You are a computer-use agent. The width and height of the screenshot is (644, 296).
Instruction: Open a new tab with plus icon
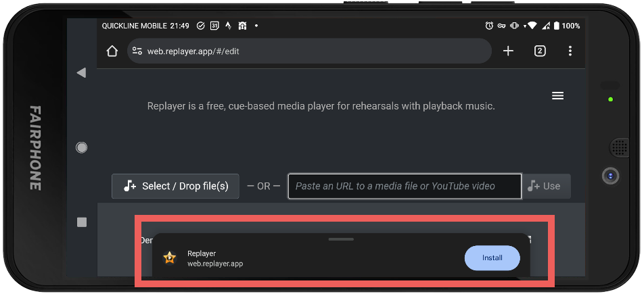click(x=508, y=51)
